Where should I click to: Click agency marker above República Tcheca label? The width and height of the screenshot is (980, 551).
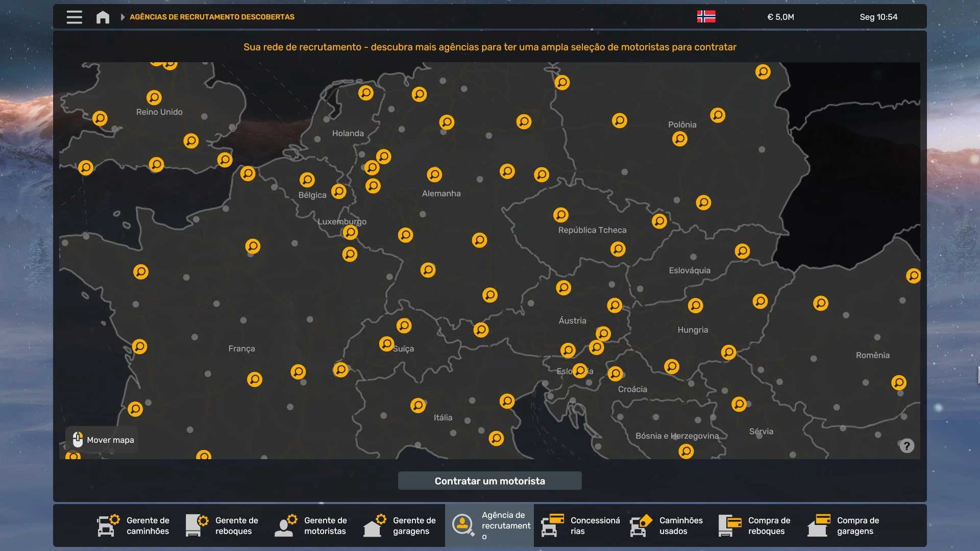click(560, 215)
